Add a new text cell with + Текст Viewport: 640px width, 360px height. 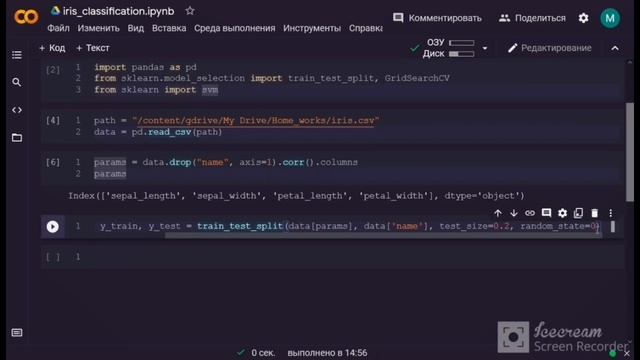[x=93, y=48]
